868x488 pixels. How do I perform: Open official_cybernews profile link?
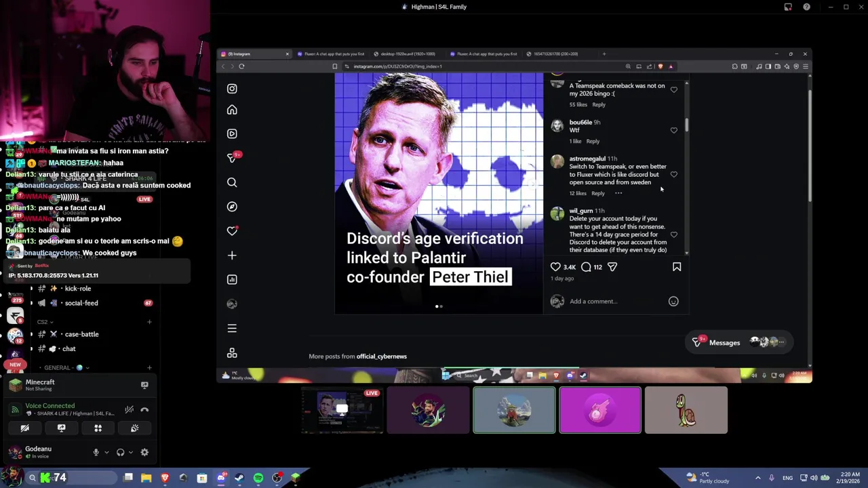tap(382, 357)
